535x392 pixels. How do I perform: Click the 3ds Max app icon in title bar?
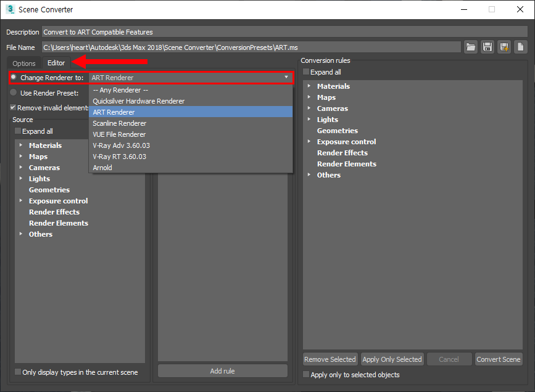(10, 9)
